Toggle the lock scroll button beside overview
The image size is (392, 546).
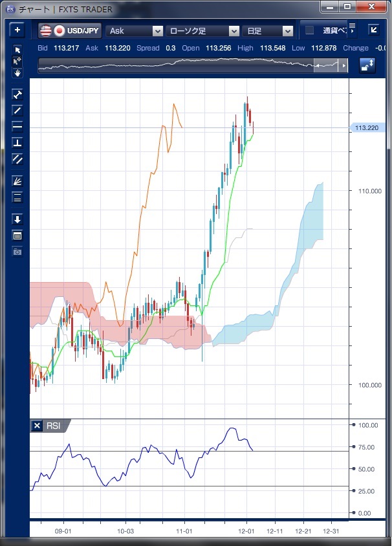[x=367, y=65]
